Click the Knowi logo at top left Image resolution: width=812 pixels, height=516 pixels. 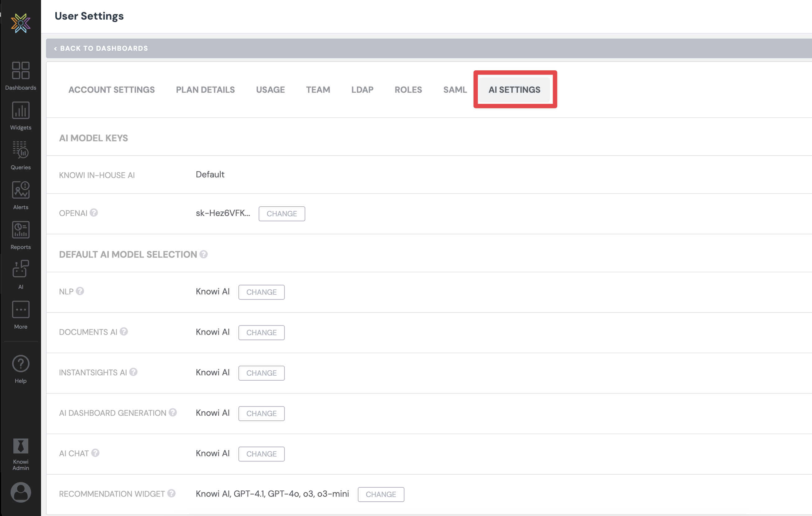(21, 23)
